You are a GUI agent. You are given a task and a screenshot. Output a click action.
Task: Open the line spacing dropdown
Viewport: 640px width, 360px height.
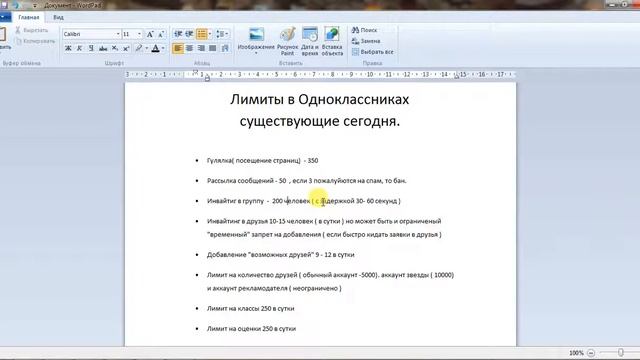(x=222, y=34)
